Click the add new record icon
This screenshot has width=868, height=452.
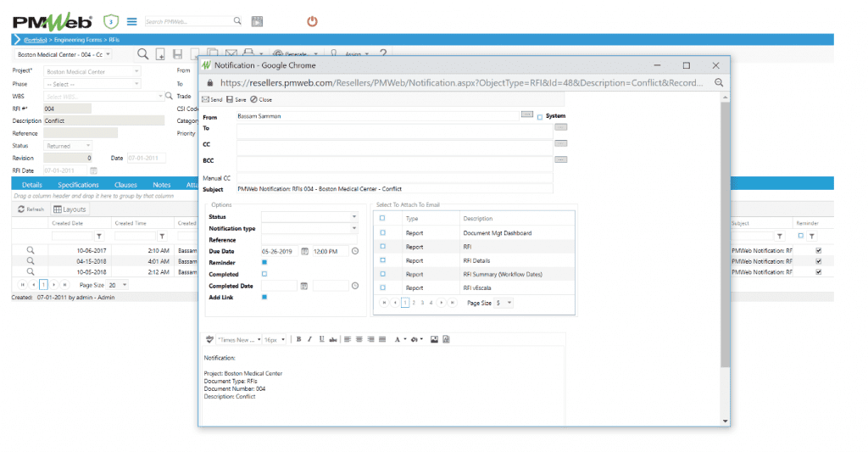pyautogui.click(x=160, y=53)
